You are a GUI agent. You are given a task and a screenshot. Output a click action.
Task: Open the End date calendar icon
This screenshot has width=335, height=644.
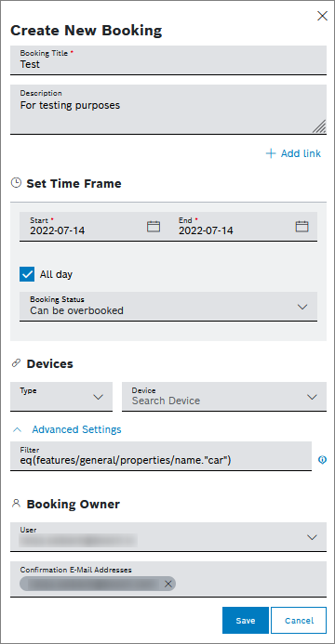(302, 227)
